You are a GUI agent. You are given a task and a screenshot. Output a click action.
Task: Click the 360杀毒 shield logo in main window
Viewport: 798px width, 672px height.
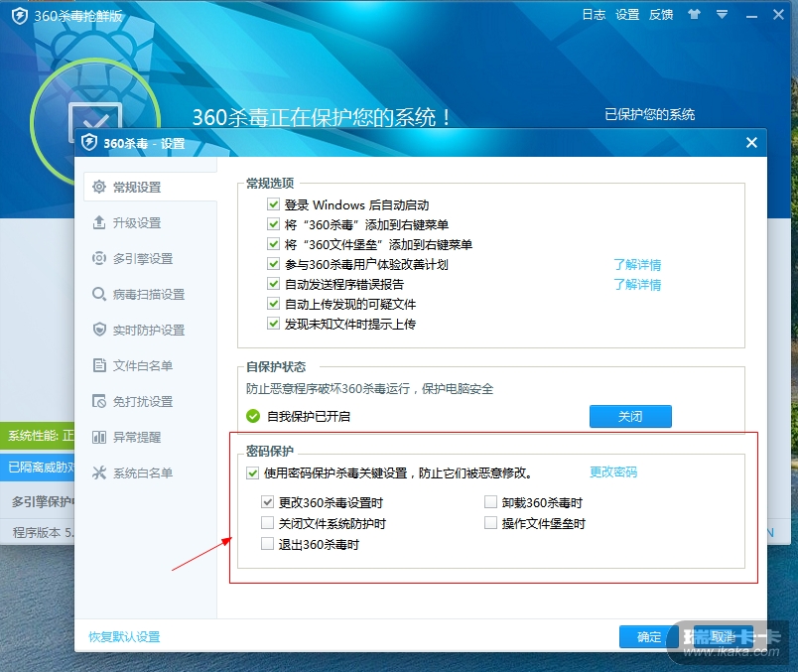click(19, 16)
